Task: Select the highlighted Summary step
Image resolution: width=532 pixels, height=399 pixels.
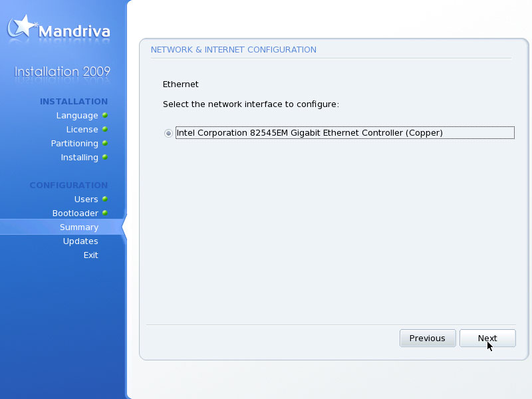Action: (x=79, y=227)
